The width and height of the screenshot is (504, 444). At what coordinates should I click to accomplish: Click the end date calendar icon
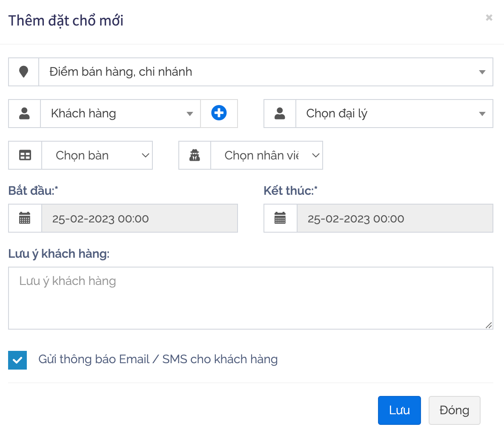[280, 218]
